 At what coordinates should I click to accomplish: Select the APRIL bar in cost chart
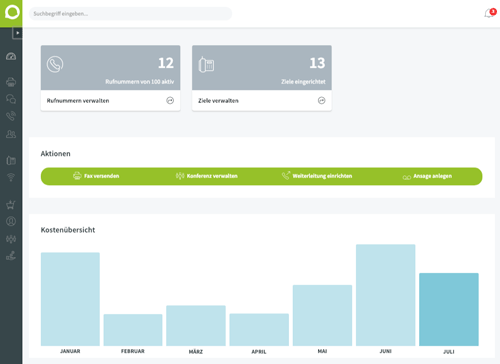(x=259, y=329)
